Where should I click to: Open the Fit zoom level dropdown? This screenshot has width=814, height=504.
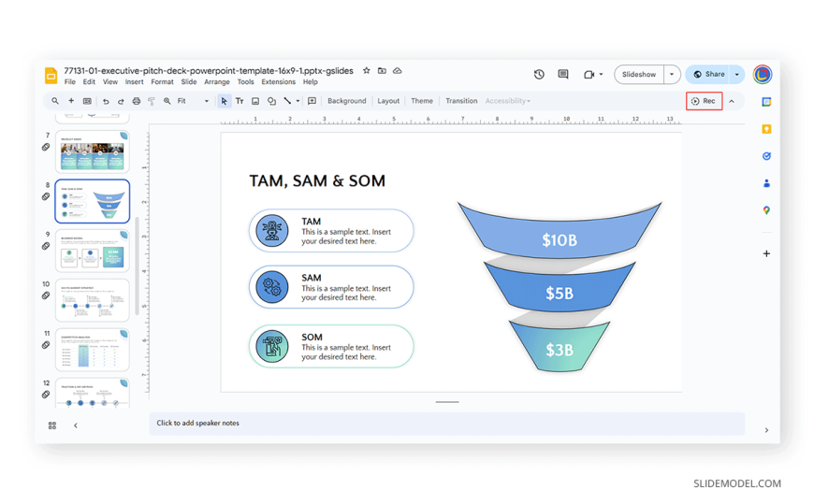193,101
